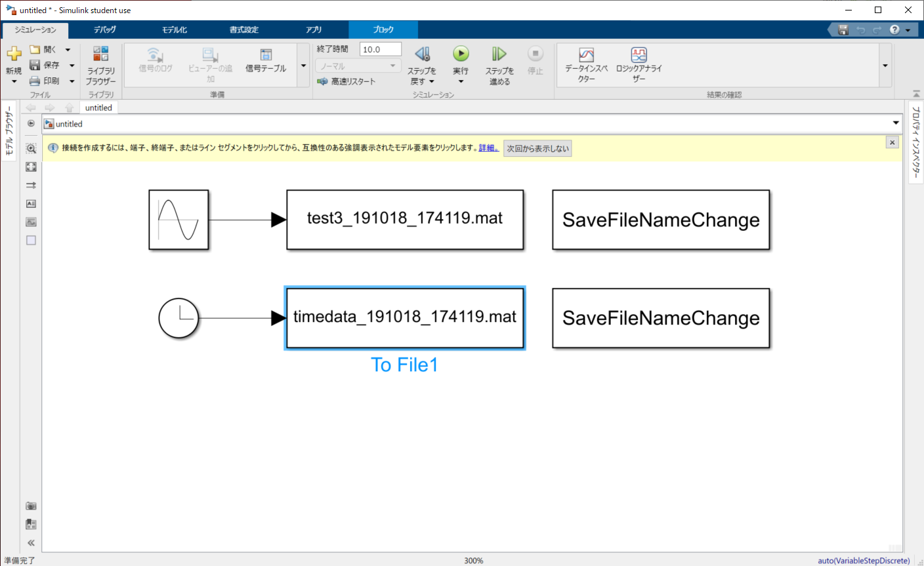924x566 pixels.
Task: Click the 終了時間 stop time field
Action: (381, 49)
